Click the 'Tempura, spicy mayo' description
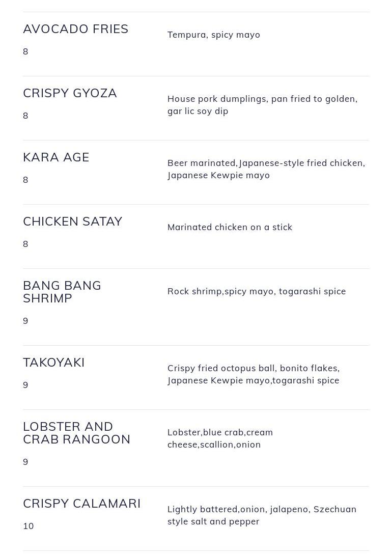This screenshot has width=392, height=555. click(214, 35)
